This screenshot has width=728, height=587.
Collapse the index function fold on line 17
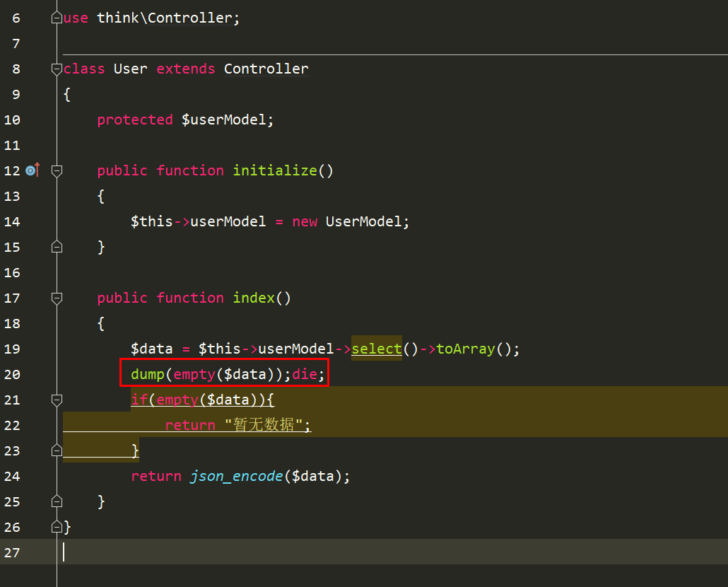pos(57,298)
